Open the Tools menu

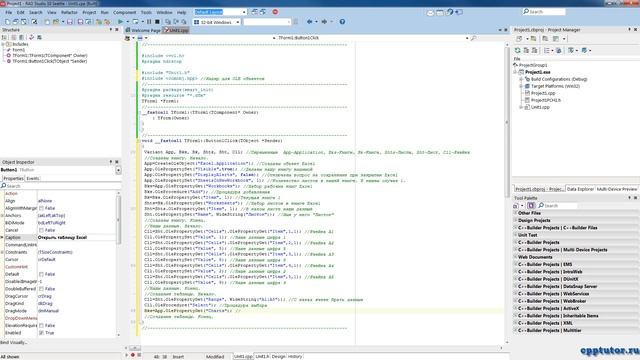pyautogui.click(x=146, y=13)
